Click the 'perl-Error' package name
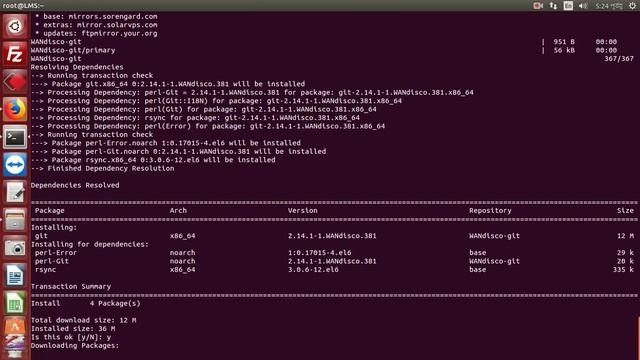Image resolution: width=640 pixels, height=360 pixels. point(56,253)
